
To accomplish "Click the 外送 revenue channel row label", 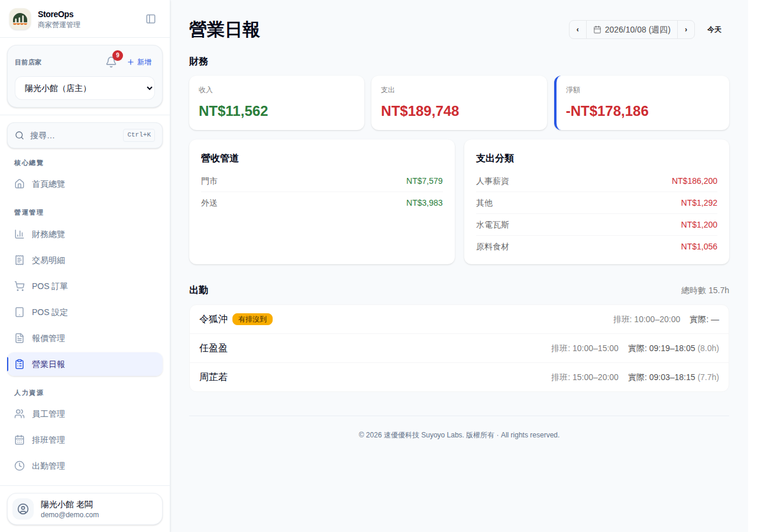I will [209, 203].
